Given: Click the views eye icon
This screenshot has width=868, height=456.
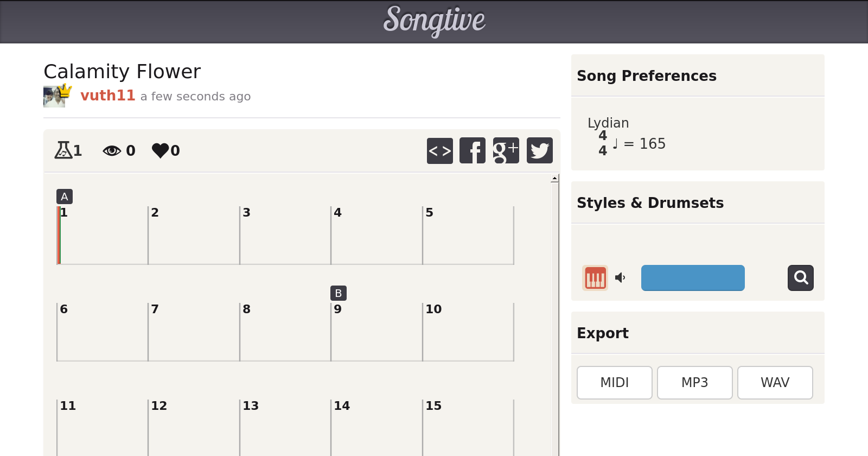Looking at the screenshot, I should click(112, 150).
